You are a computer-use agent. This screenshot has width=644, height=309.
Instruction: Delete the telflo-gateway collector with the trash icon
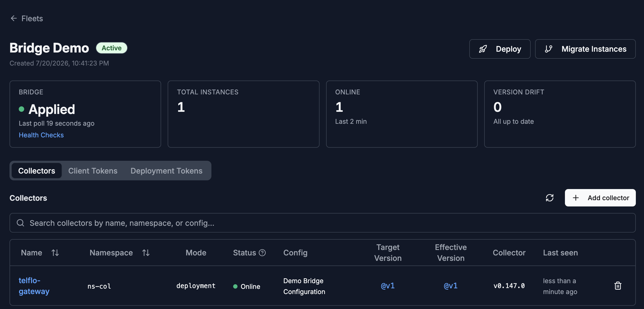coord(618,286)
